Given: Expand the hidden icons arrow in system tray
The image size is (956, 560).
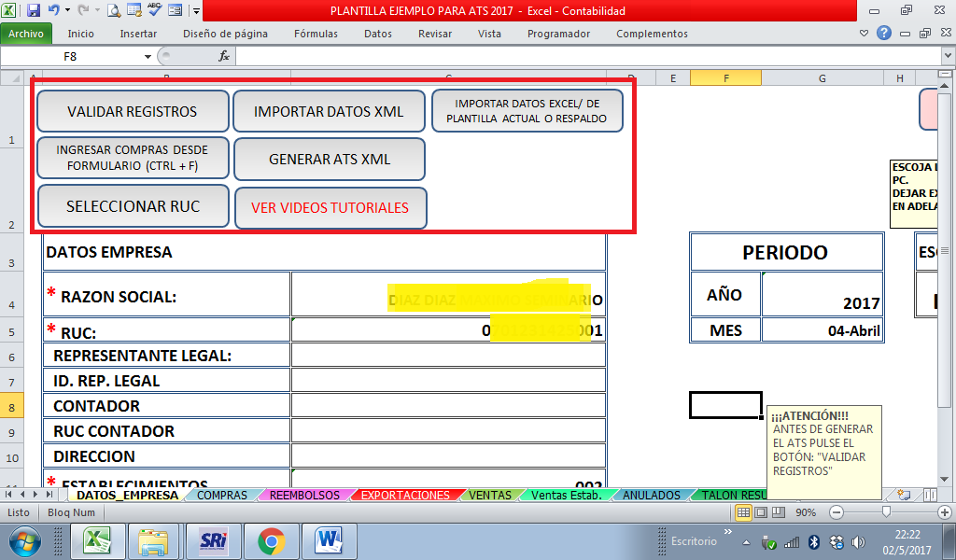Looking at the screenshot, I should (x=746, y=541).
